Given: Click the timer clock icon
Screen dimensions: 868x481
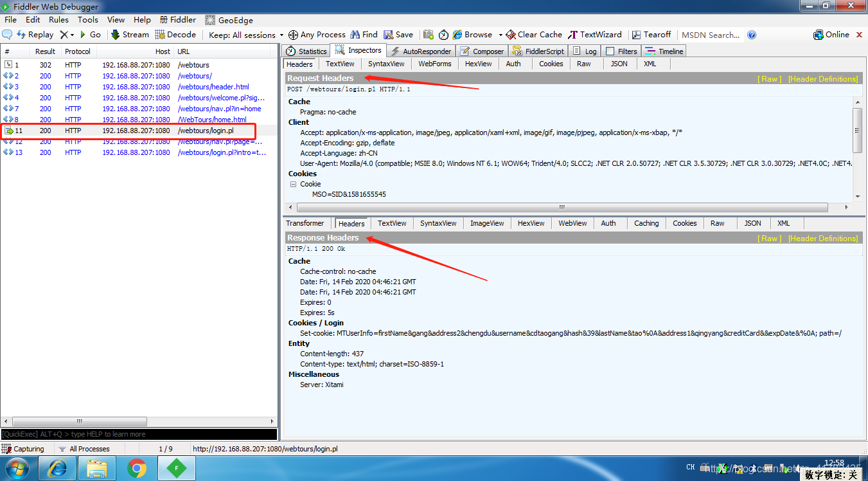Looking at the screenshot, I should [x=444, y=35].
